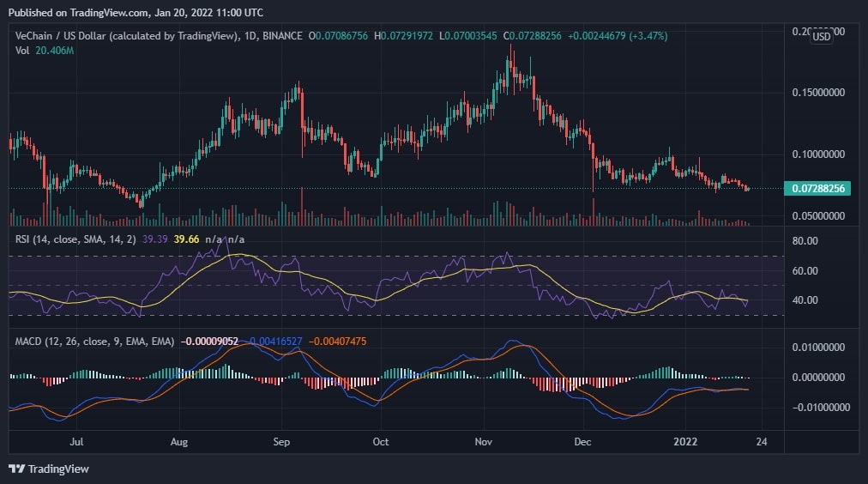Click the MACD 0.00000000 axis label

tap(818, 377)
